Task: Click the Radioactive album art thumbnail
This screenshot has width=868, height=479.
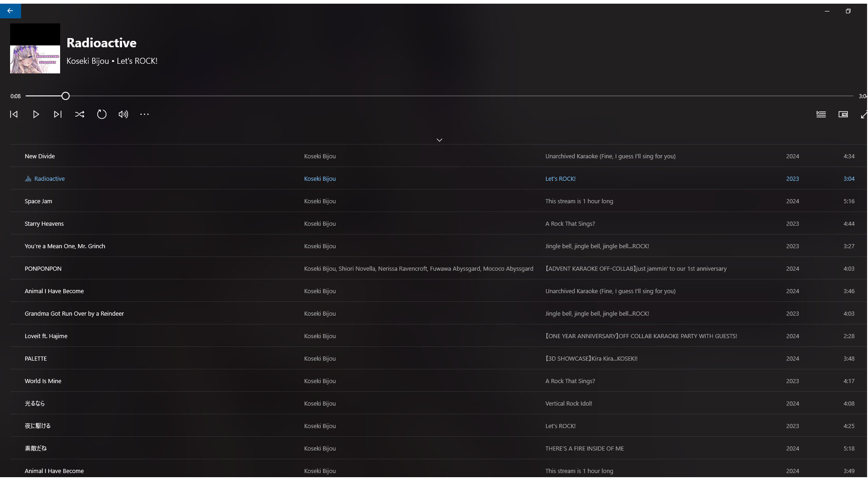Action: [x=35, y=49]
